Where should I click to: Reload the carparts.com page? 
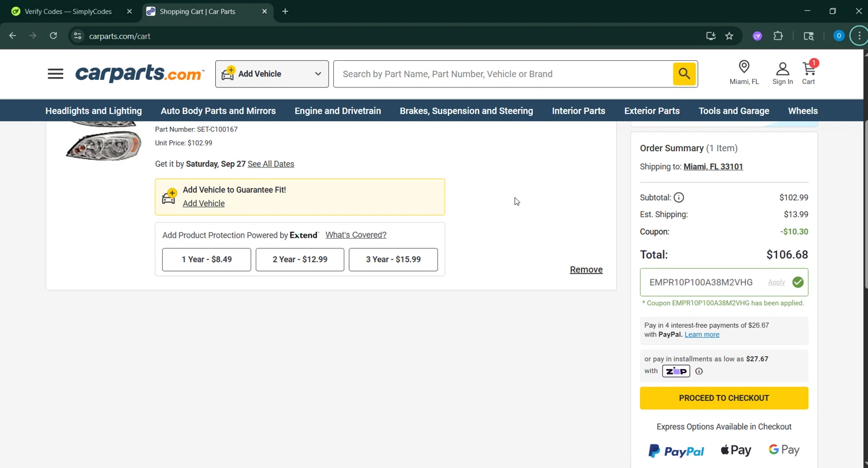53,36
